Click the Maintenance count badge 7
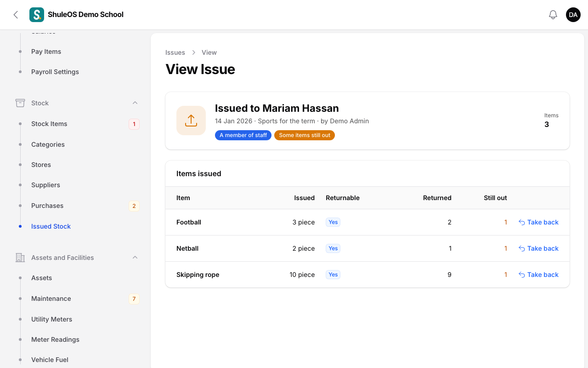The height and width of the screenshot is (368, 588). [x=134, y=299]
